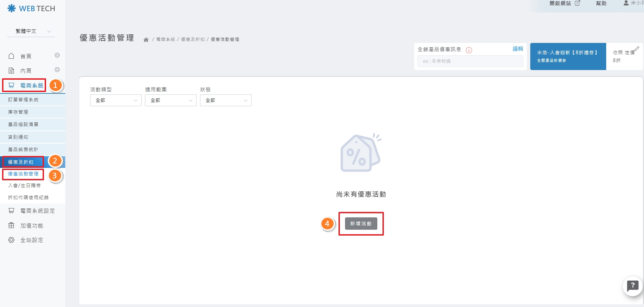The height and width of the screenshot is (307, 644).
Task: Click the user profile icon at top right
Action: (x=626, y=3)
